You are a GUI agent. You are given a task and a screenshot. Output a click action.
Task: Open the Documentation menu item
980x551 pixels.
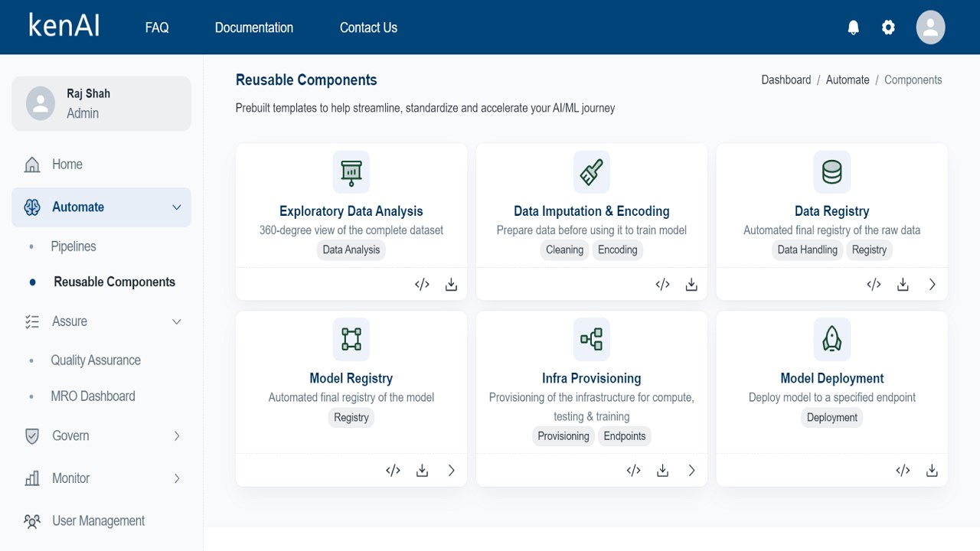254,28
